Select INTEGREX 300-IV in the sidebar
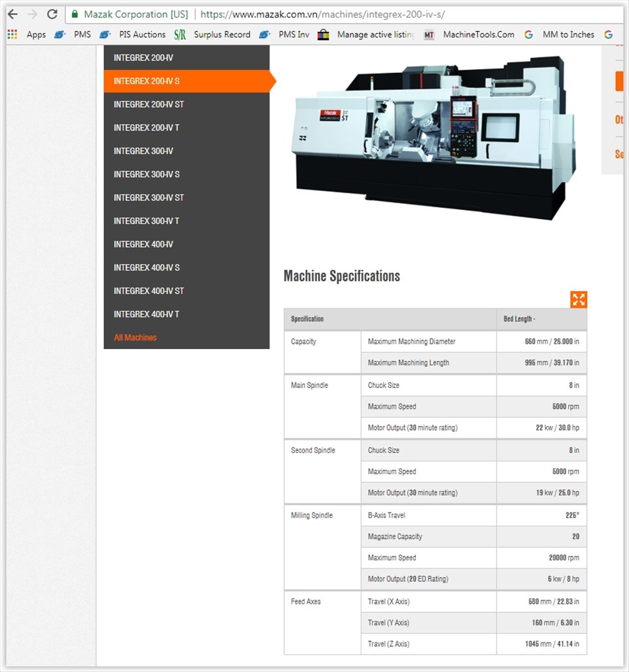 coord(186,151)
